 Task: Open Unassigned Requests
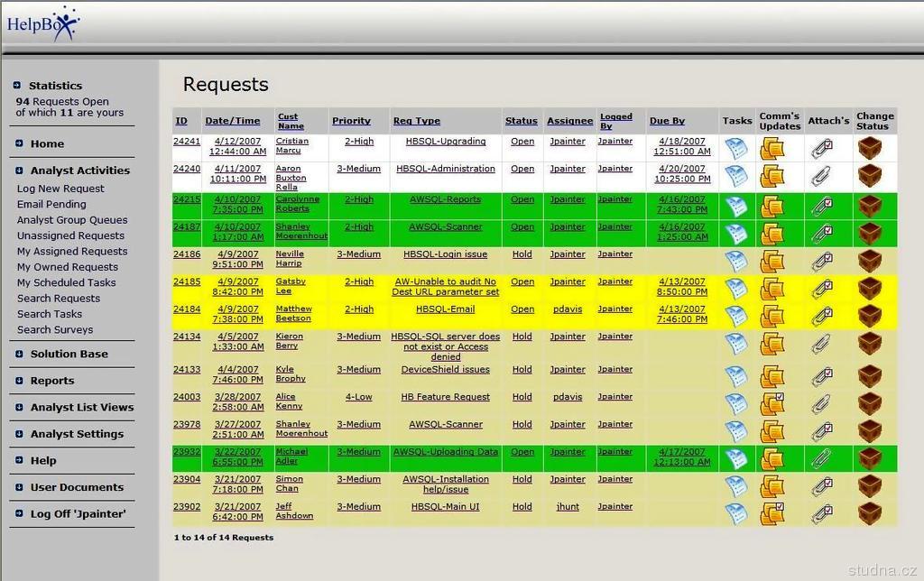[x=70, y=235]
